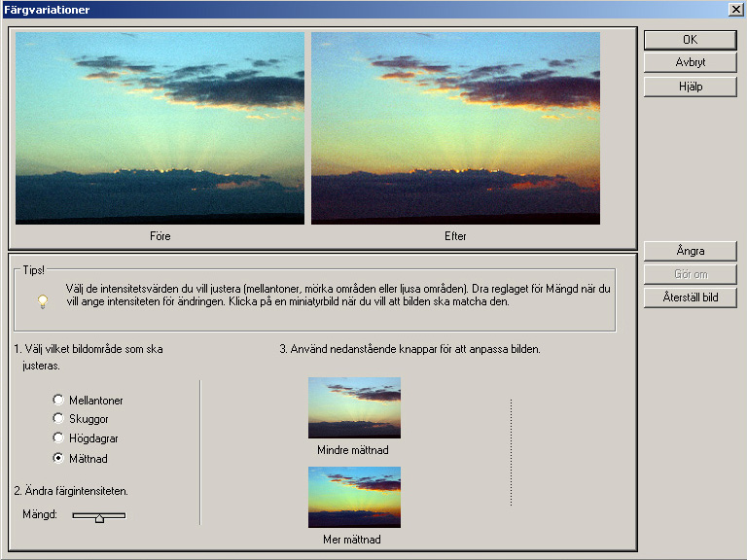Reset the picture with Återställ bild
747x560 pixels.
690,297
